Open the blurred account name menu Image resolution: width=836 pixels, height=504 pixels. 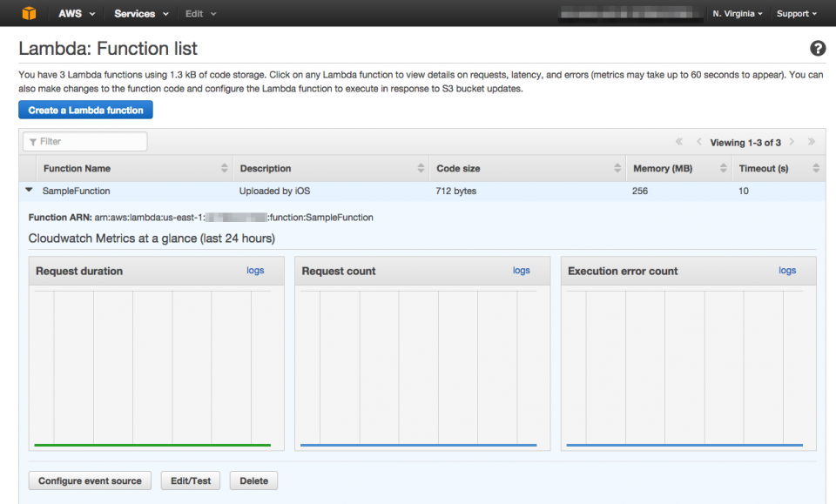pos(630,14)
